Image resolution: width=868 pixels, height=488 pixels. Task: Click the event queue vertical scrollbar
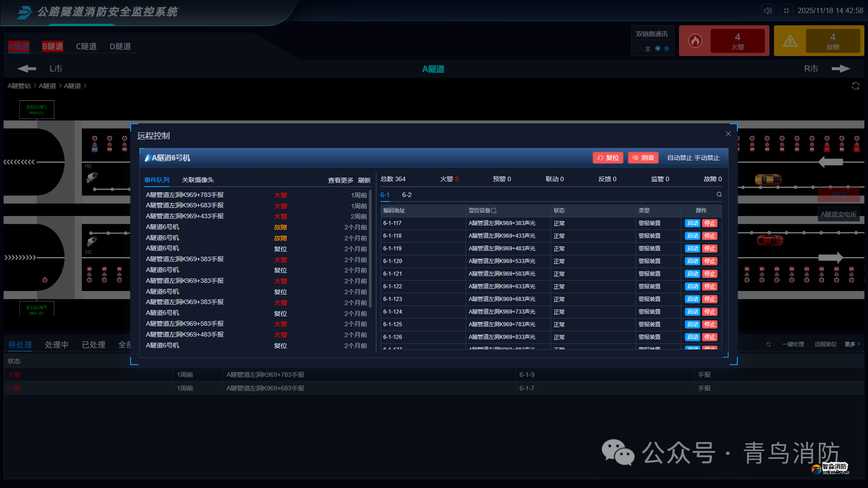click(370, 249)
